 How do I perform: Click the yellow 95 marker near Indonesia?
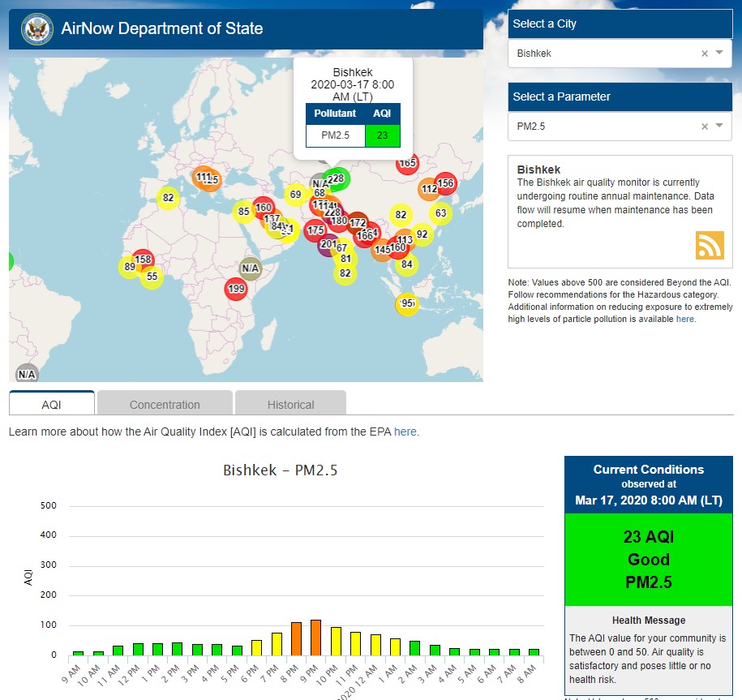click(x=406, y=304)
